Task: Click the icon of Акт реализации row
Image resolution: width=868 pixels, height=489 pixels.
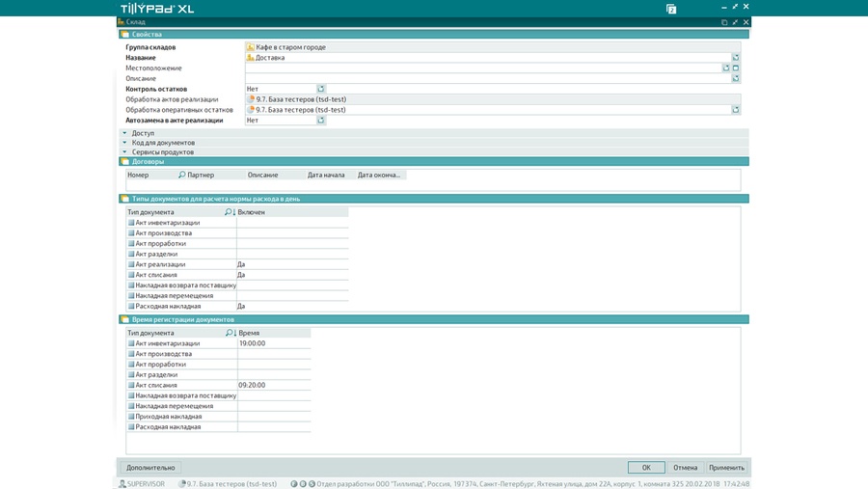Action: coord(131,264)
